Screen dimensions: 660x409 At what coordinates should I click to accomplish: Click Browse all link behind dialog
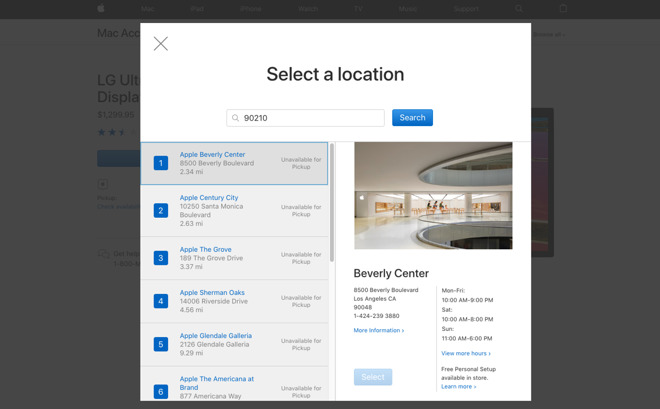(549, 35)
